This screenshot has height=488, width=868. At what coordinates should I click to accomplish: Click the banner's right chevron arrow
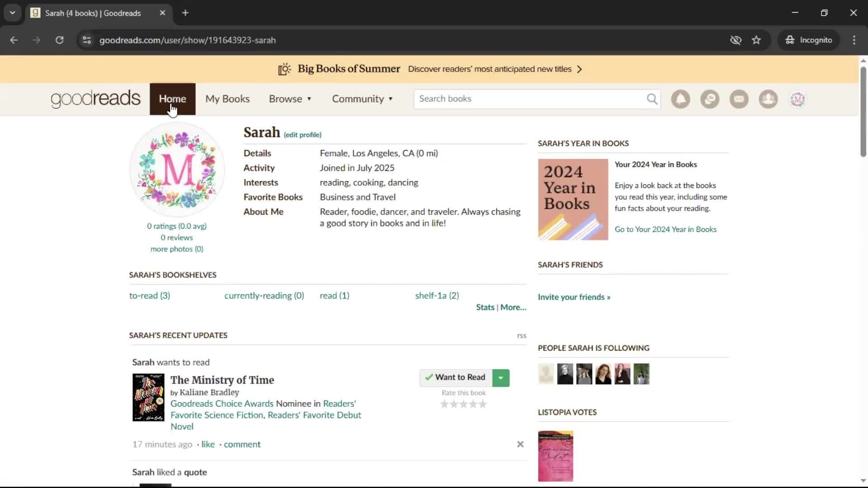[580, 69]
